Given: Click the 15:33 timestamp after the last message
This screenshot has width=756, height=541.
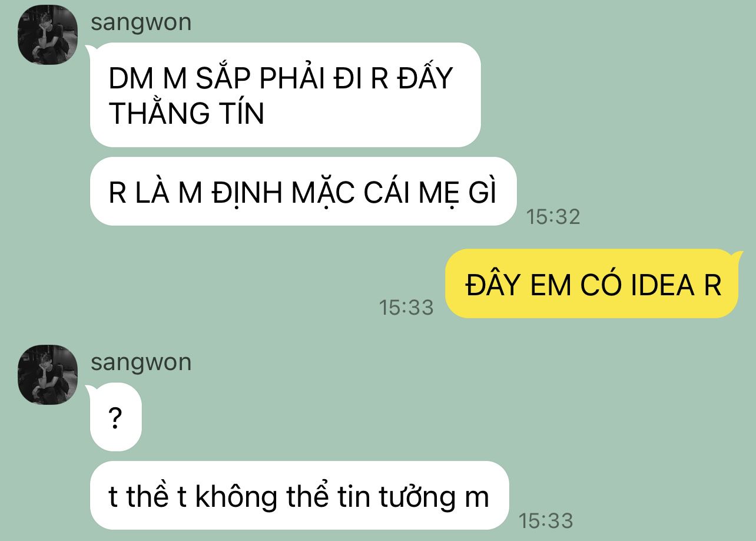Looking at the screenshot, I should click(x=546, y=520).
